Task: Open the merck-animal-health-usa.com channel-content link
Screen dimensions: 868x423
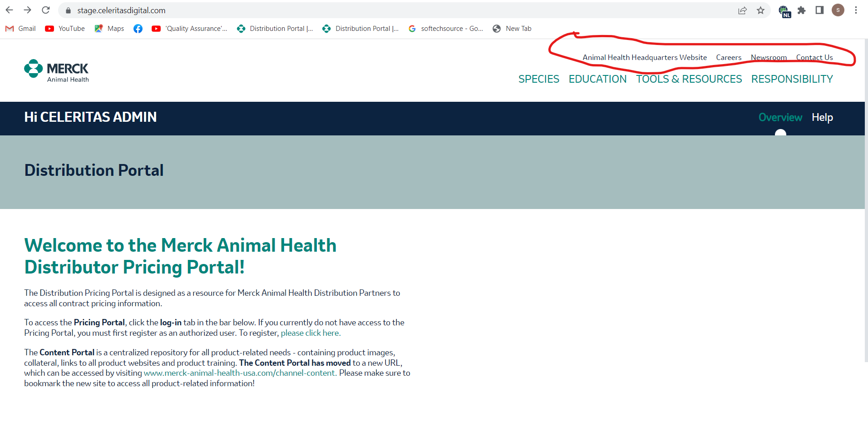Action: click(x=240, y=373)
